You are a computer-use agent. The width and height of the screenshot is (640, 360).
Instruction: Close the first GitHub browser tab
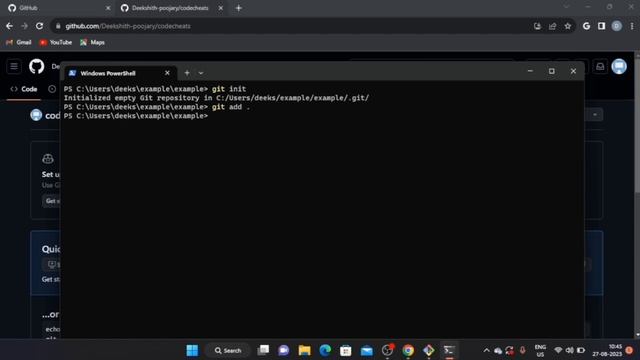(108, 8)
